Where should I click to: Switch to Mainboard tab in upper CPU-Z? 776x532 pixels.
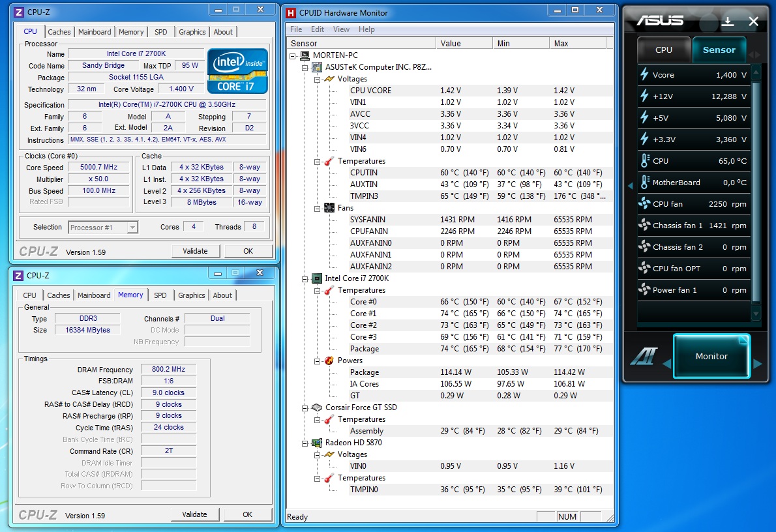pyautogui.click(x=95, y=32)
